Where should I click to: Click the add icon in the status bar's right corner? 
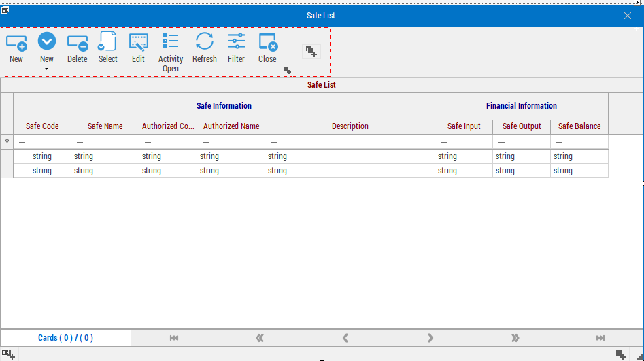[x=621, y=354]
